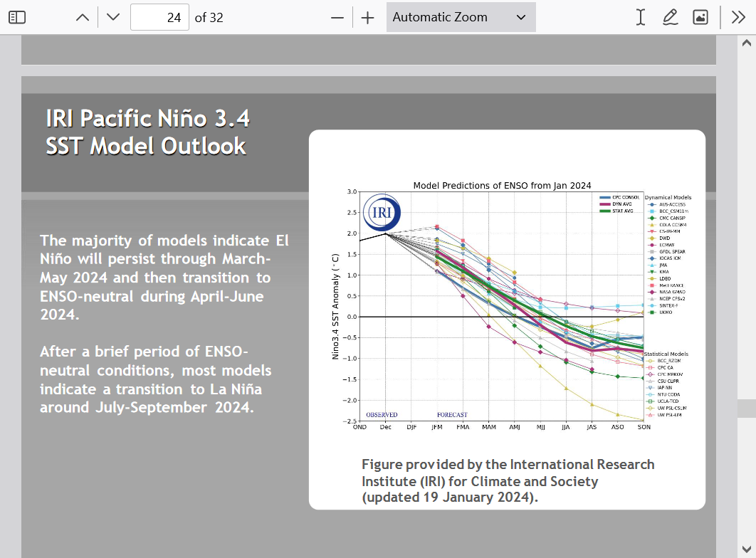The height and width of the screenshot is (558, 756).
Task: Click the Statistical Models legend heading
Action: click(x=667, y=354)
